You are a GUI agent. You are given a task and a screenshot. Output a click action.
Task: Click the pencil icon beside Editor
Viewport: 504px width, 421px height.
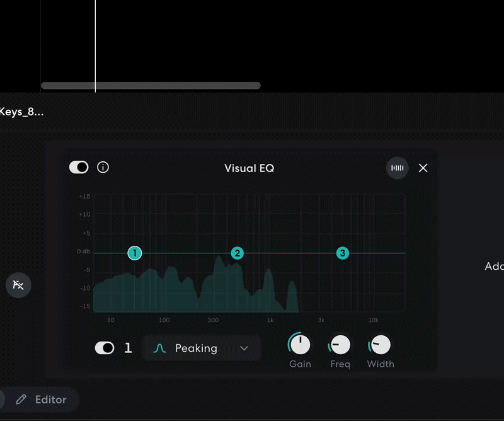[x=21, y=400]
